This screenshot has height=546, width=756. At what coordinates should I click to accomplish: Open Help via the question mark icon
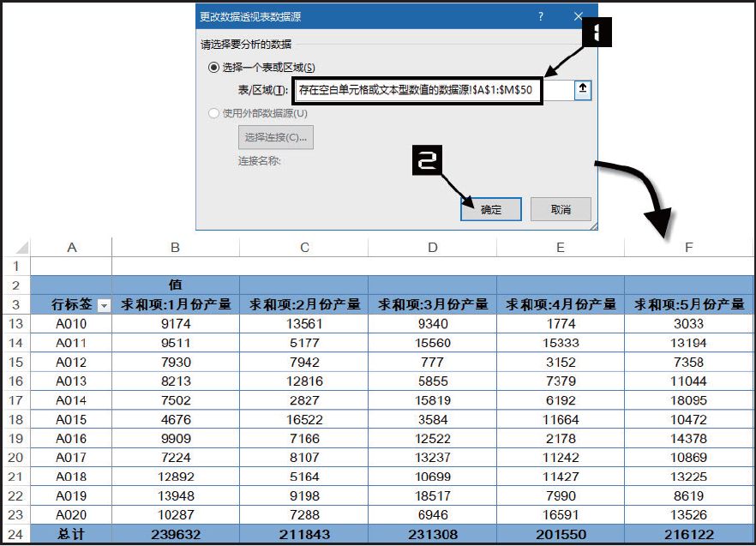[x=540, y=15]
